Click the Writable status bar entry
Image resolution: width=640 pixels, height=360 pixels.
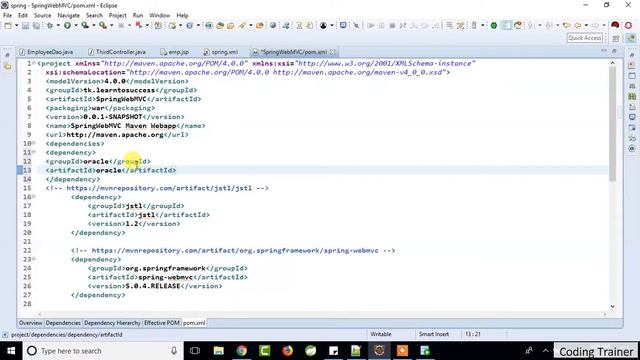(x=381, y=334)
